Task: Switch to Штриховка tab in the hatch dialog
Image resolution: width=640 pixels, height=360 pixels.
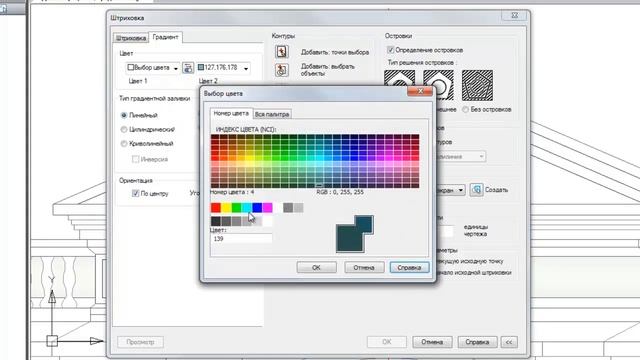Action: [131, 38]
